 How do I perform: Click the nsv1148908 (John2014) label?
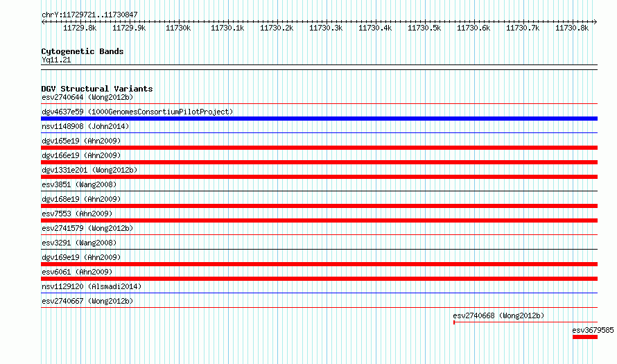pos(85,126)
